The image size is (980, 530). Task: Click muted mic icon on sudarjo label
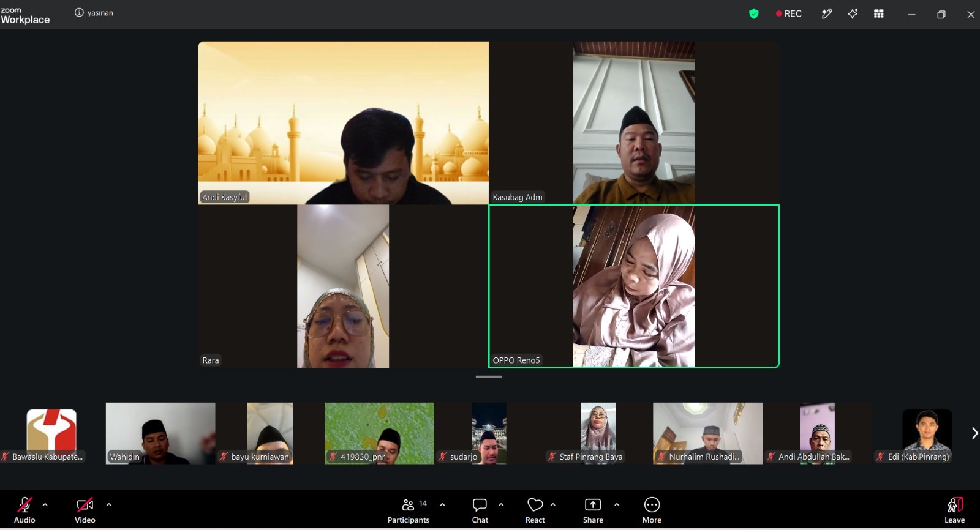pos(442,457)
